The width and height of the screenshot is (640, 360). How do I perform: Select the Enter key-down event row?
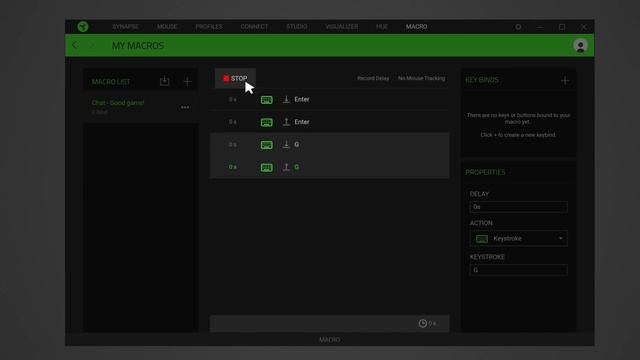(330, 100)
